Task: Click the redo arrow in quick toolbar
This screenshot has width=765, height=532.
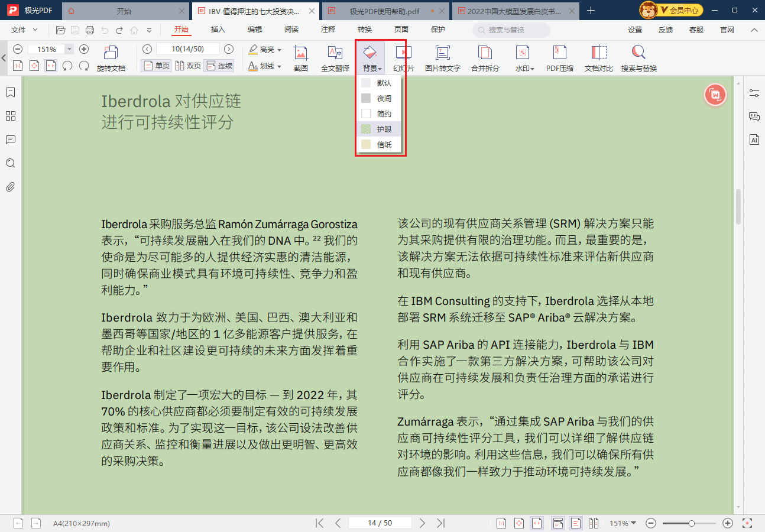Action: pos(119,30)
